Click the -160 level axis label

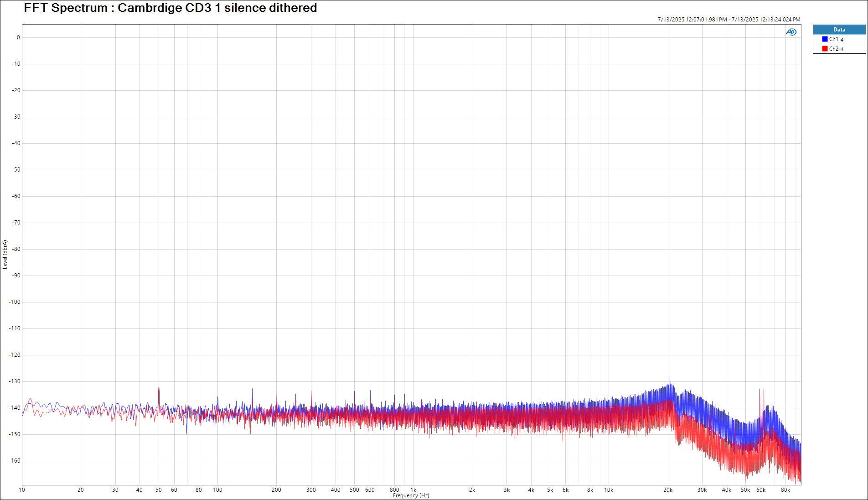[15, 461]
